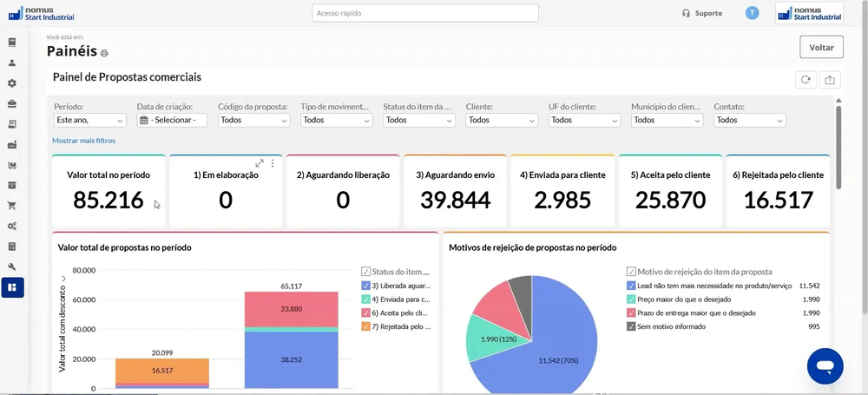Click the Voltar button
The image size is (868, 395).
point(821,47)
